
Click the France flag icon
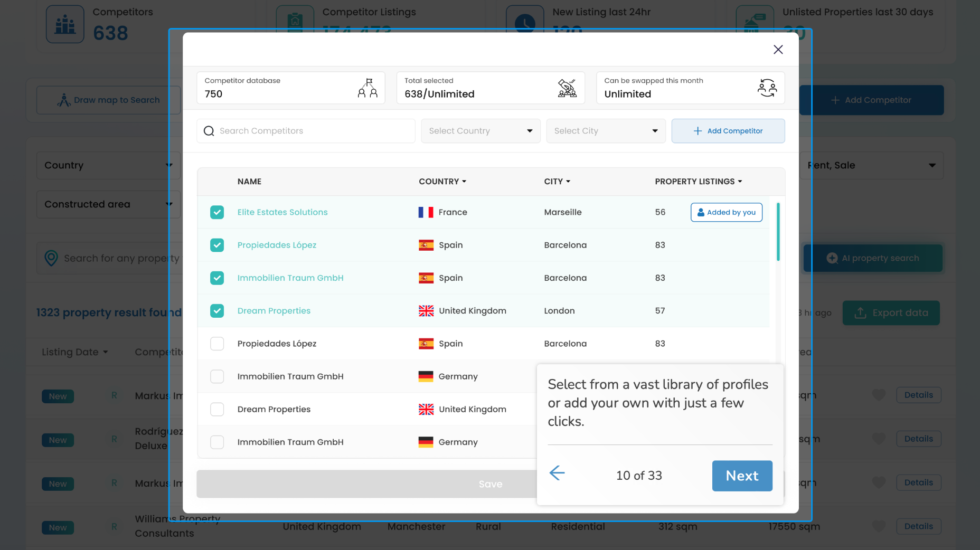pos(426,212)
